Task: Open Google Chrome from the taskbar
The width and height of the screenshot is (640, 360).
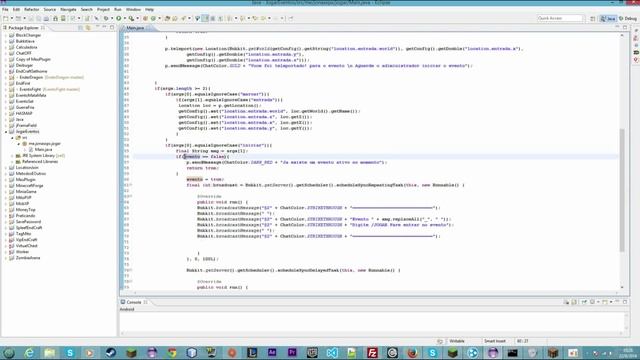Action: [171, 353]
